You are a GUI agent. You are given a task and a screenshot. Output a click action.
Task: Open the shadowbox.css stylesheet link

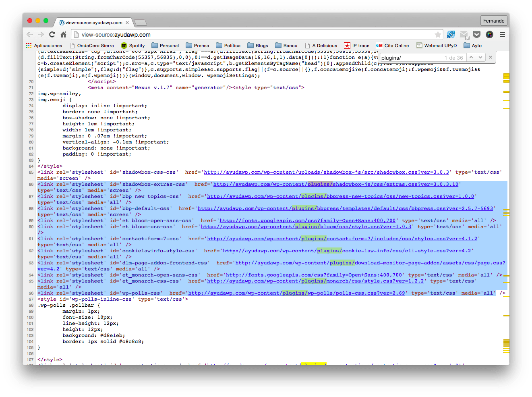pyautogui.click(x=326, y=172)
